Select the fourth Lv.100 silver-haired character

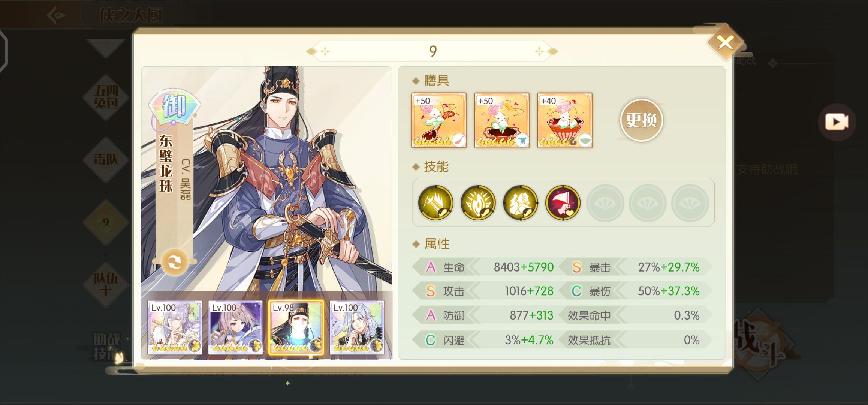[357, 327]
